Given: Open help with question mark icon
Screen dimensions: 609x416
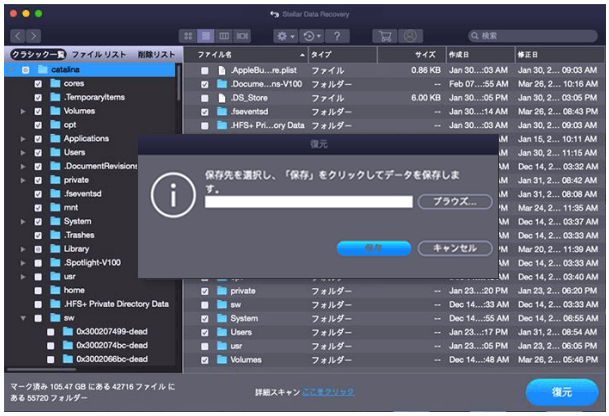Looking at the screenshot, I should point(337,36).
